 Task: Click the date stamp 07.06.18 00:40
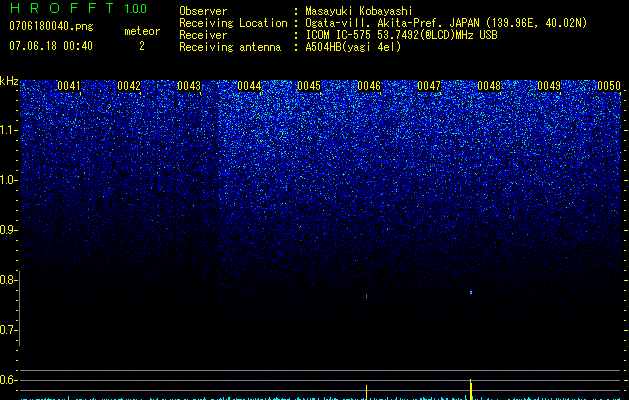click(x=51, y=46)
